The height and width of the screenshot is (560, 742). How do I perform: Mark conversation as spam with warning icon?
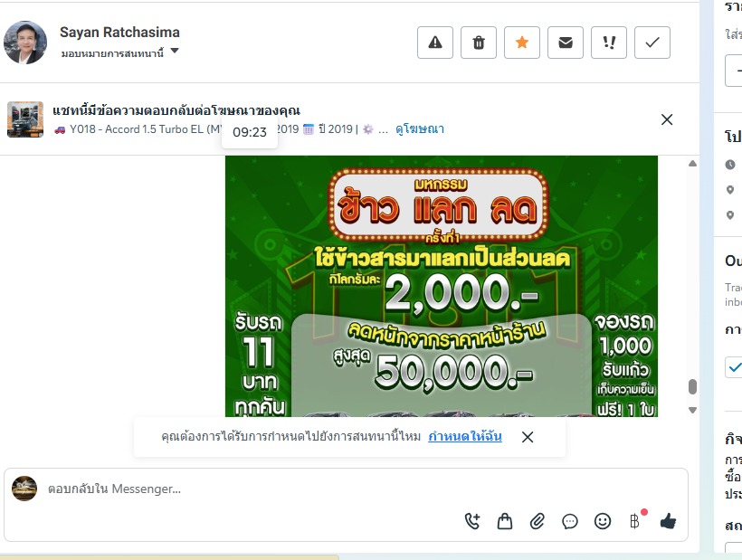coord(435,43)
